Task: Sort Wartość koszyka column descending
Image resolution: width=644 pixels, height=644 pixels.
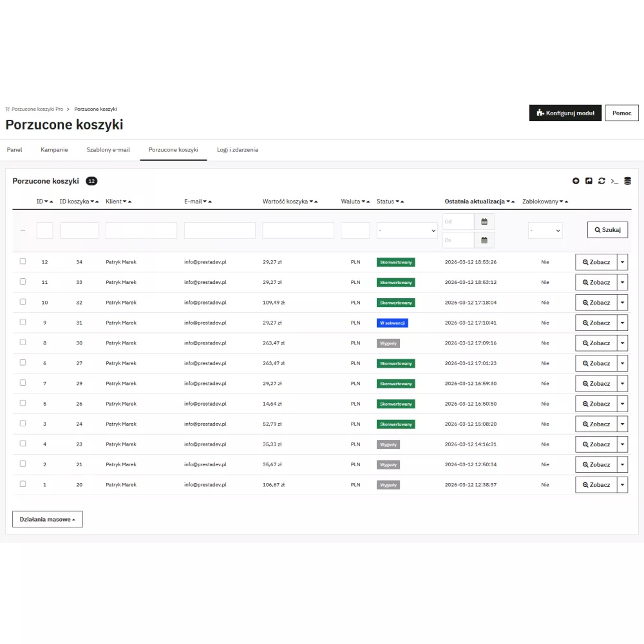Action: pyautogui.click(x=311, y=202)
